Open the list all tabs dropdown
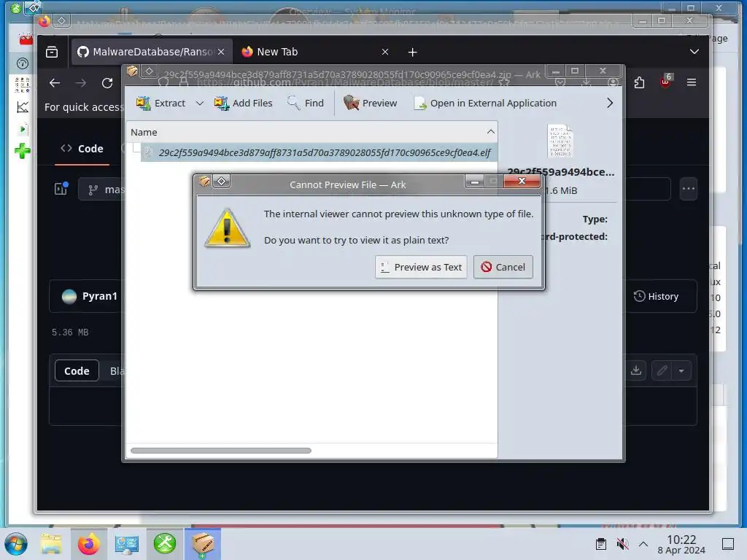 (694, 52)
